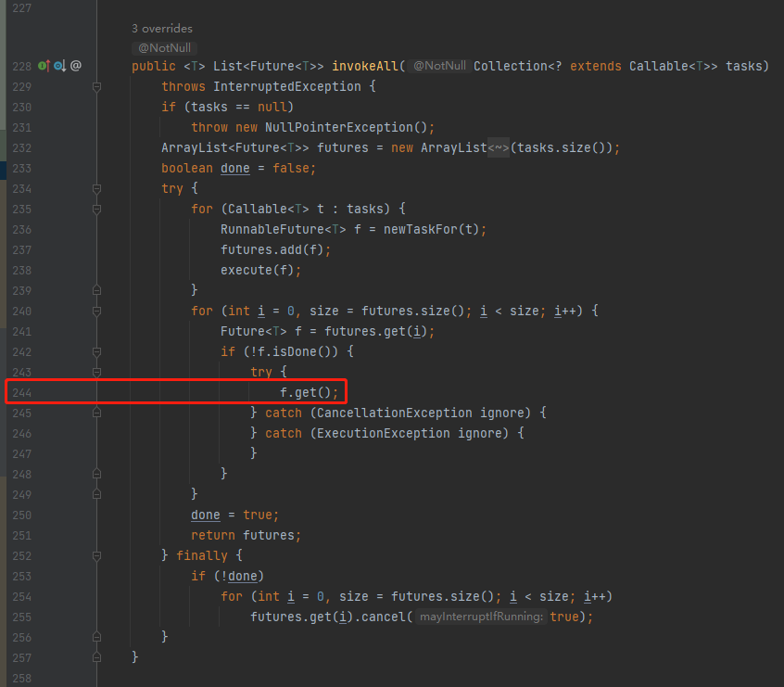Screen dimensions: 784x687
Task: Click NullPointerException on line 231
Action: 339,127
